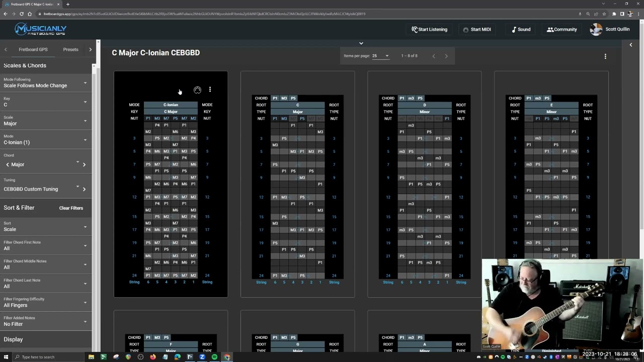
Task: Open a new browser tab
Action: 68,4
